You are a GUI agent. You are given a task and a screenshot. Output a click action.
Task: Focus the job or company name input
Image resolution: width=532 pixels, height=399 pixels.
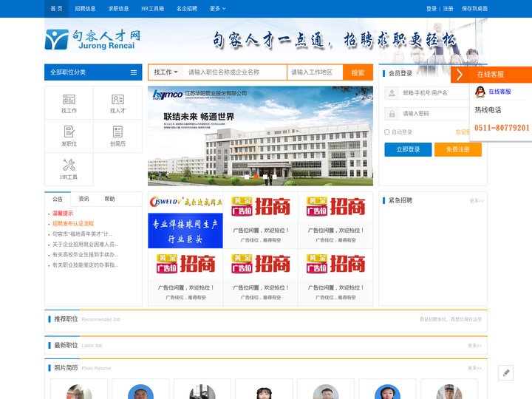coord(235,72)
